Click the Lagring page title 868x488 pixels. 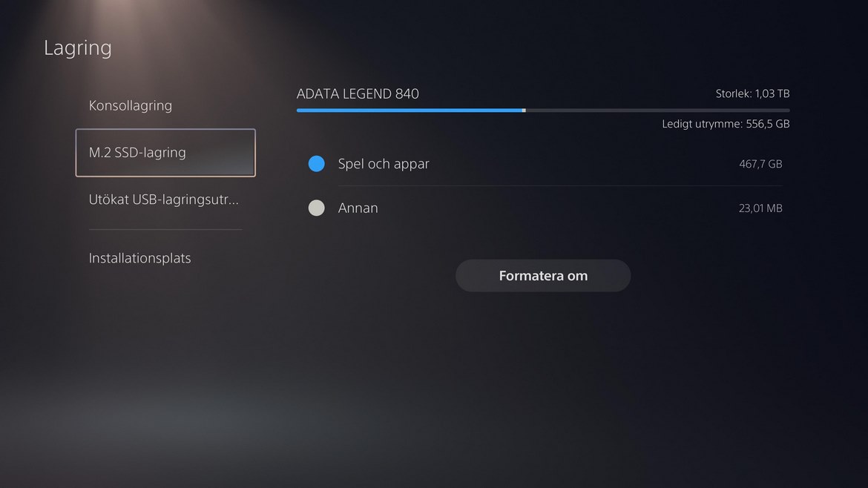(77, 48)
